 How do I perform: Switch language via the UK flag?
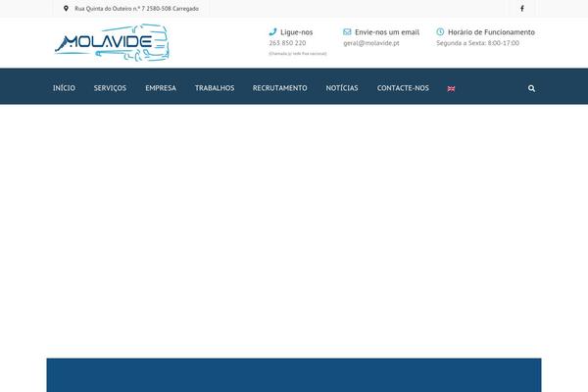(x=451, y=89)
